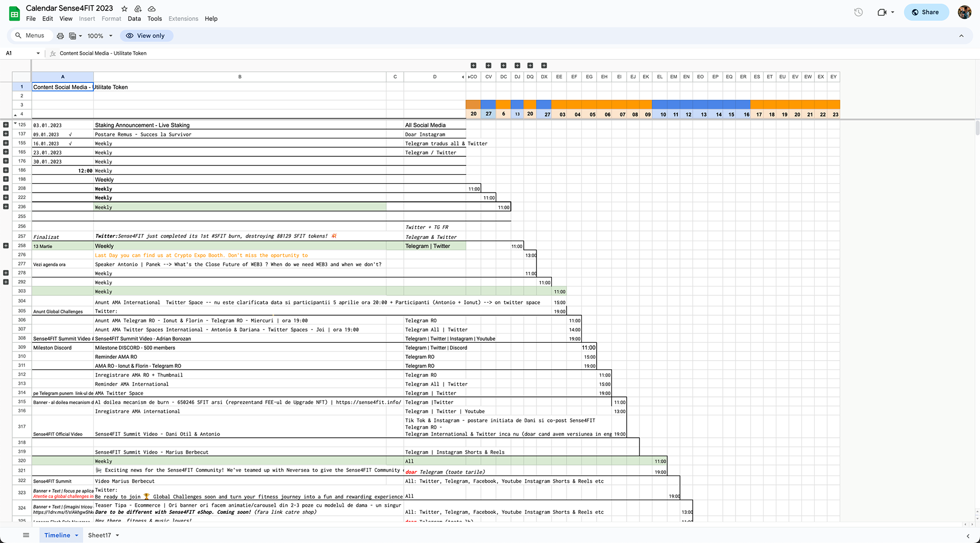
Task: Open the Name box dropdown arrow
Action: (38, 53)
